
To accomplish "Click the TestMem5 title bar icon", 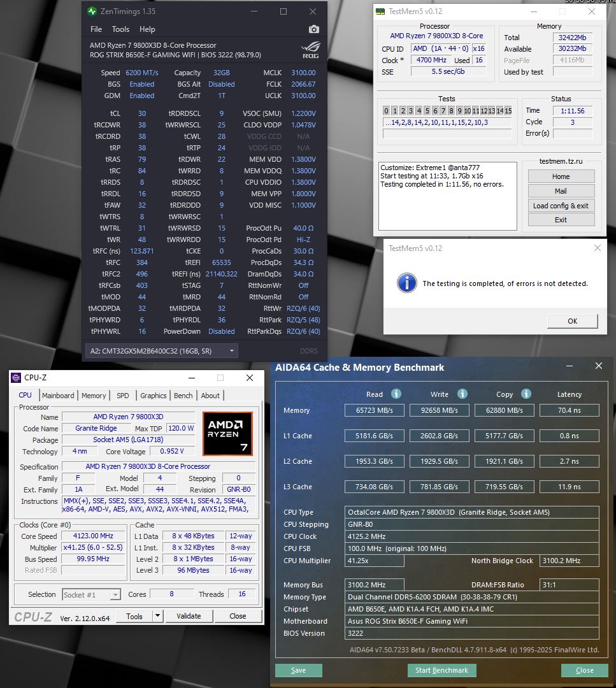I will click(x=380, y=11).
